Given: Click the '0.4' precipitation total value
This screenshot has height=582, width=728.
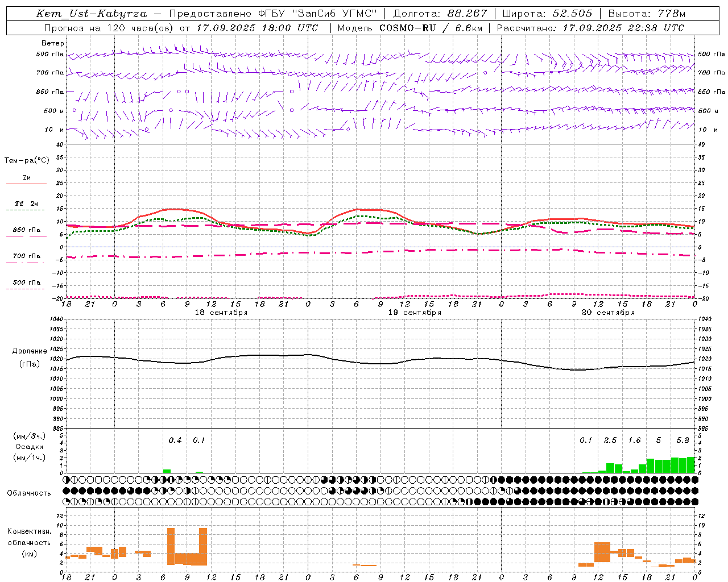Looking at the screenshot, I should (x=175, y=440).
